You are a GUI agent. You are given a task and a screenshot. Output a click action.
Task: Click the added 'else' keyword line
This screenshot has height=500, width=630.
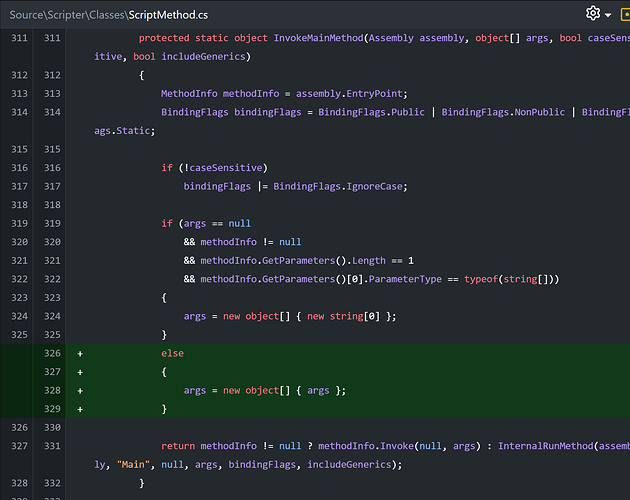172,353
